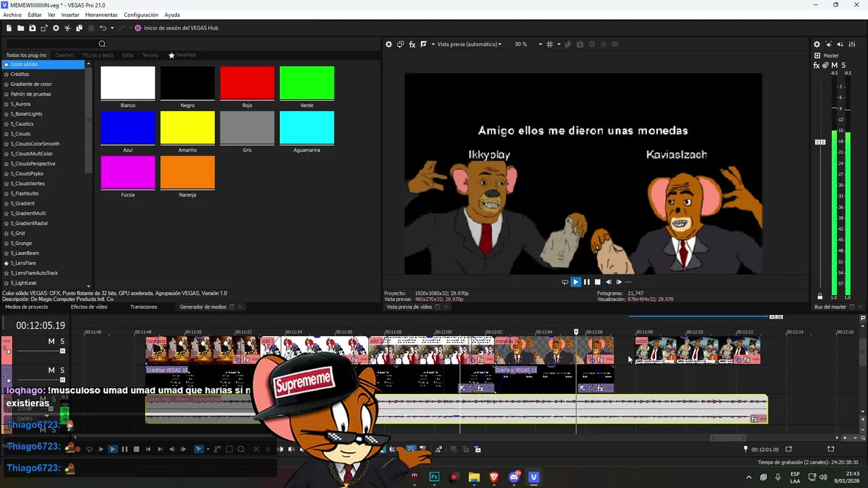The width and height of the screenshot is (868, 488).
Task: Solo the second video track
Action: (62, 370)
